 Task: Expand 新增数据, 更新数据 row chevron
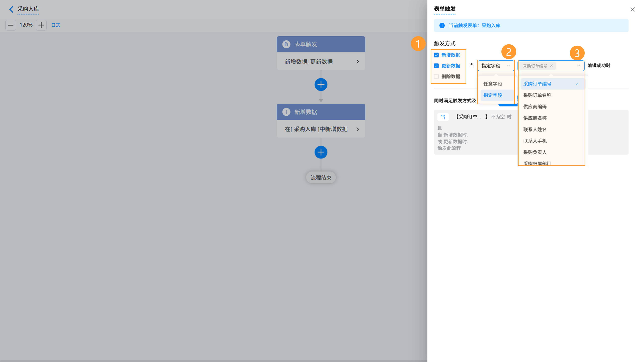[358, 62]
